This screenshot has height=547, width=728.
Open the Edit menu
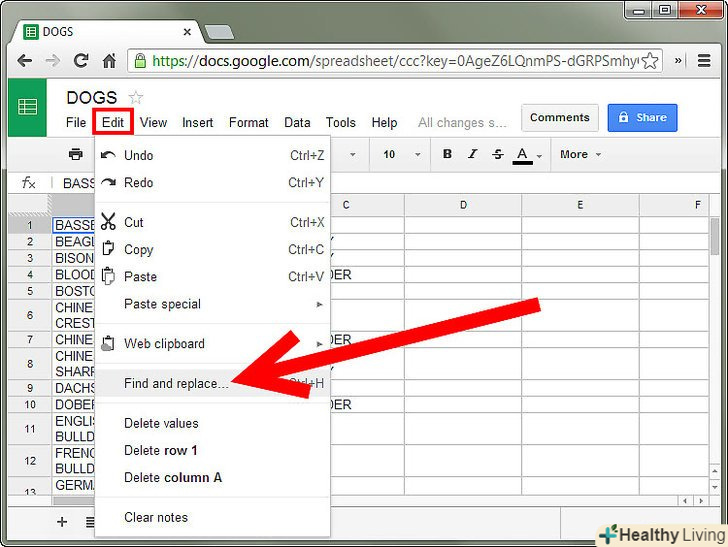113,123
